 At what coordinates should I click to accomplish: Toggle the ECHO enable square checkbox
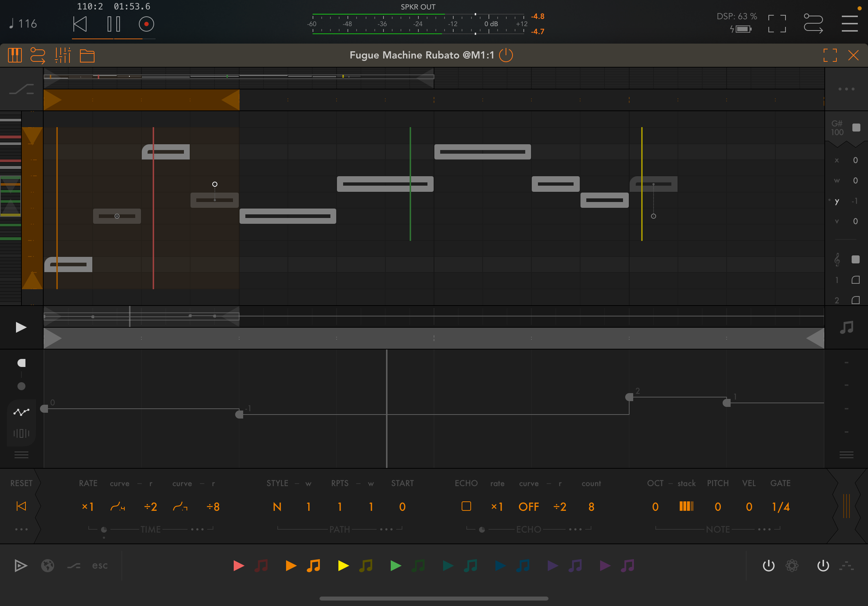[466, 506]
